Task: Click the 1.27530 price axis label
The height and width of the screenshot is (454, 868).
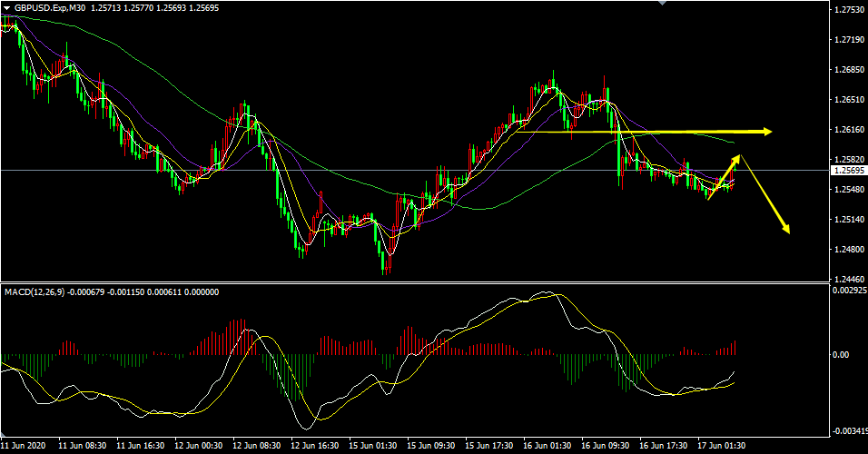Action: click(847, 10)
